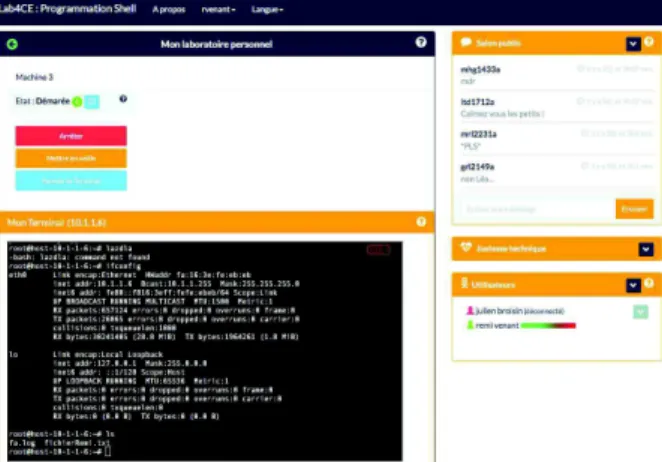This screenshot has height=462, width=662.
Task: Click the red Arrêter button
Action: click(x=71, y=136)
